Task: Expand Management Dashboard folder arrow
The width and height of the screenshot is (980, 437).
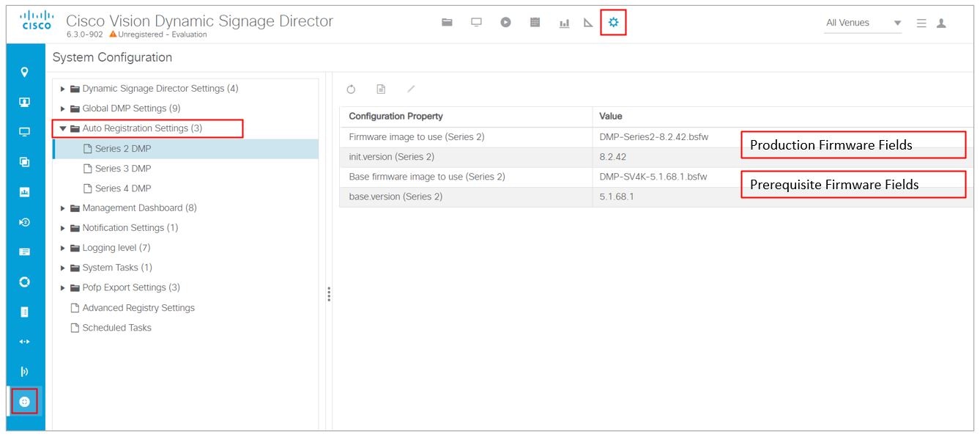Action: coord(63,208)
